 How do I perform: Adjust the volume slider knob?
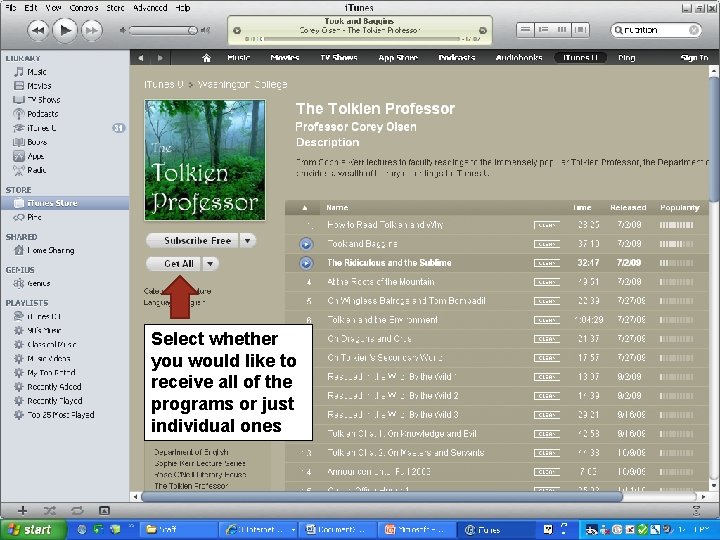pyautogui.click(x=192, y=30)
